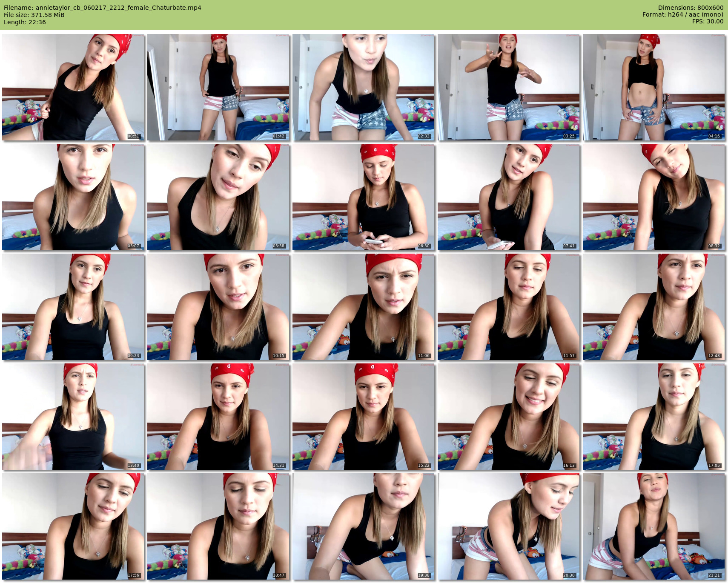Click the 'FPS: 30.00' text
The width and height of the screenshot is (728, 583).
708,21
